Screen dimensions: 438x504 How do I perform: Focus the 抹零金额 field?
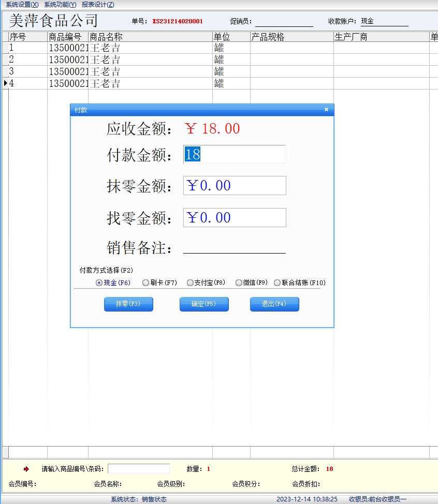(x=235, y=186)
